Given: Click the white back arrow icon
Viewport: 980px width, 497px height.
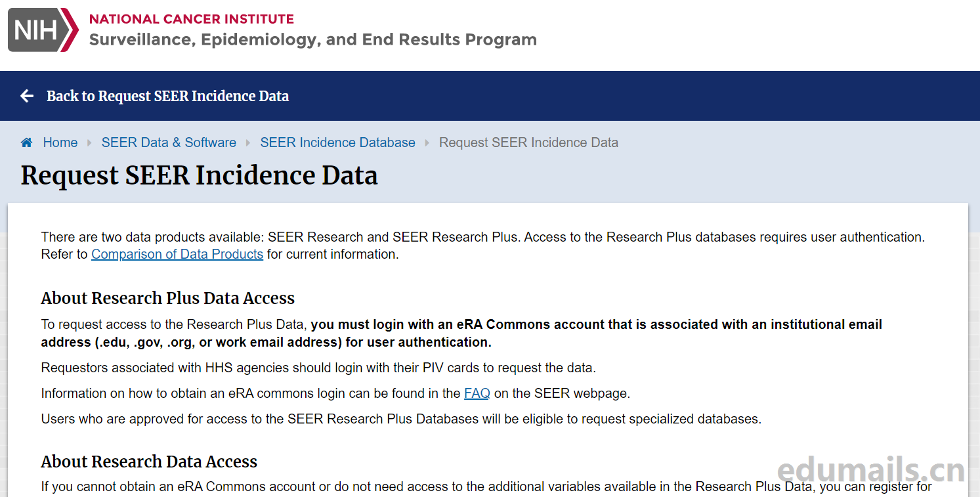Looking at the screenshot, I should [x=27, y=96].
